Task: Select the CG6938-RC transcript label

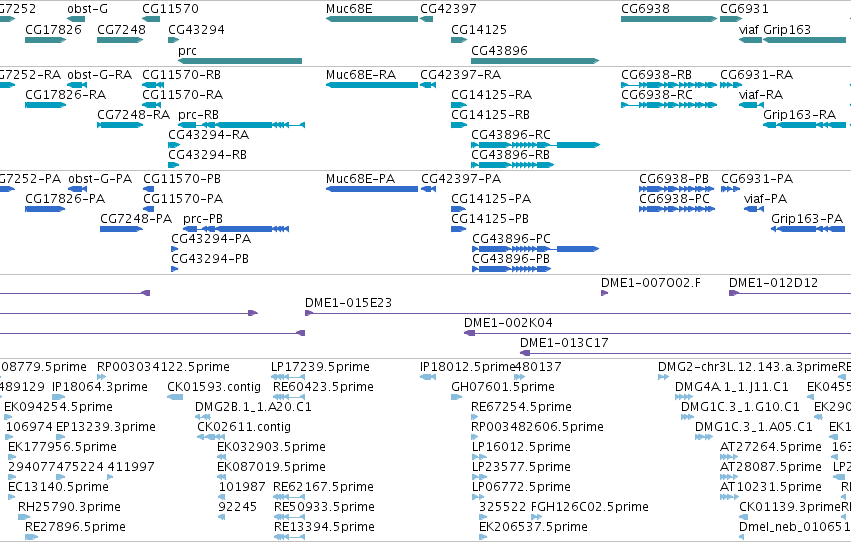Action: pyautogui.click(x=657, y=95)
